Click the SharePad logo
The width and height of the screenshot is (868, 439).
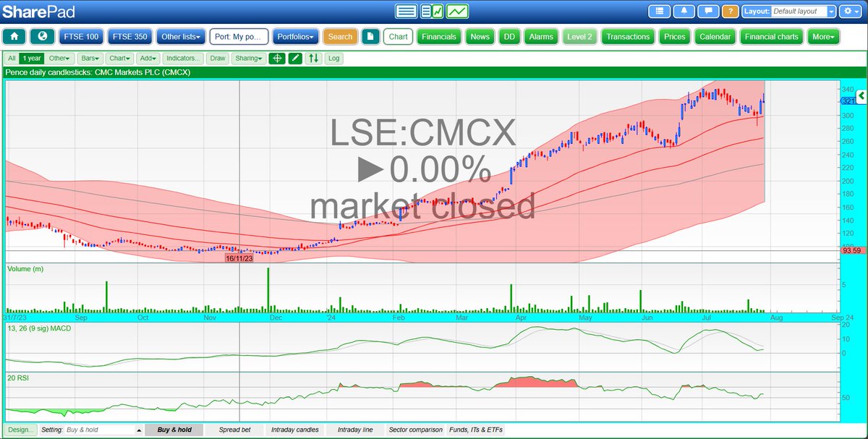pos(38,12)
